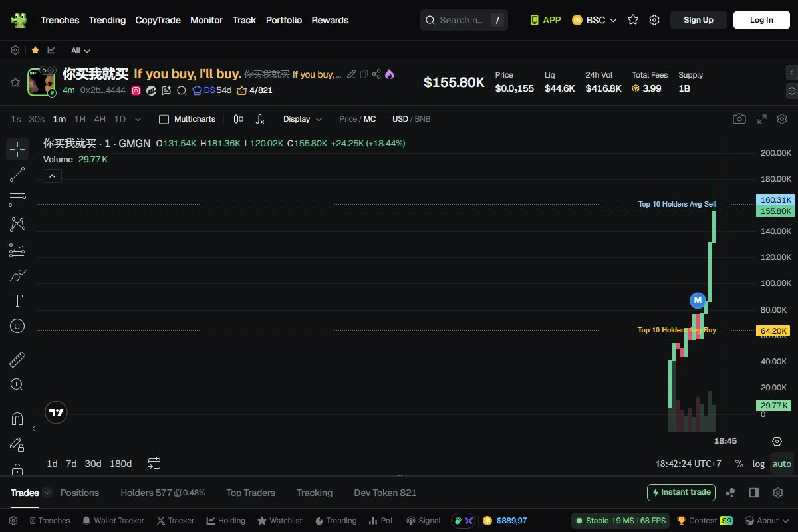Enable the Multicharts checkbox
This screenshot has height=532, width=798.
pos(163,118)
